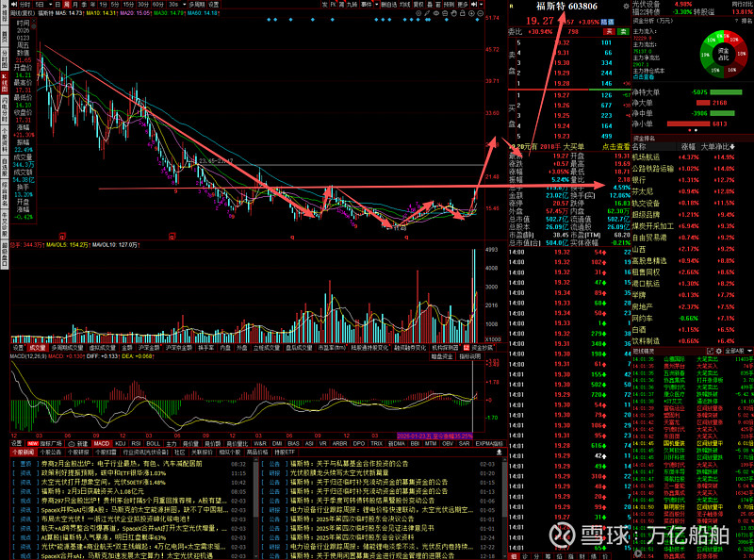754x560 pixels.
Task: Sort by 大单净比 column arrow
Action: point(732,147)
